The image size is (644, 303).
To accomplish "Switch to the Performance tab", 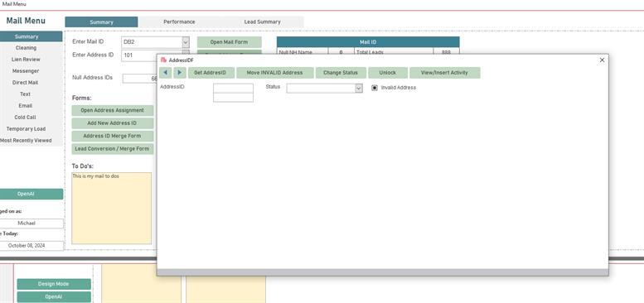I will (x=179, y=22).
